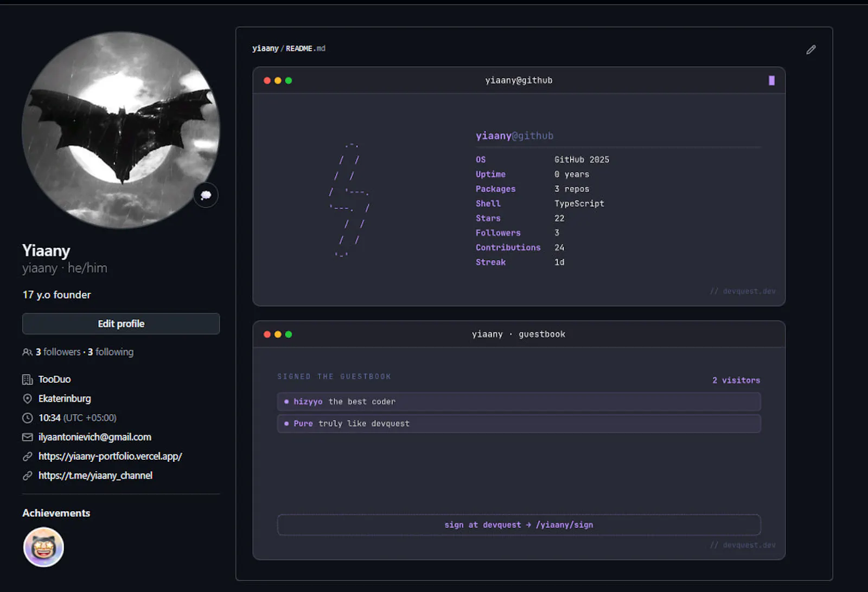Click the devquest.dev watermark in the stats card
Viewport: 868px width, 592px height.
point(743,291)
